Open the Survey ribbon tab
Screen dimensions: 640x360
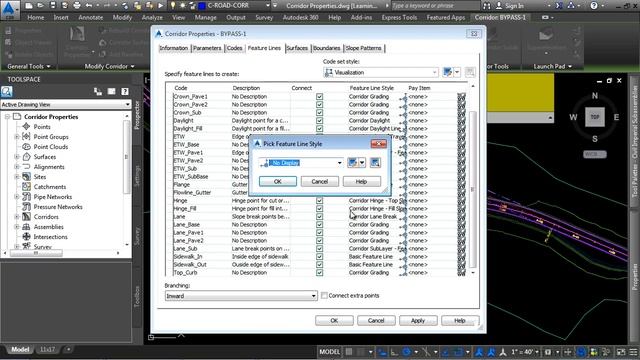[264, 18]
